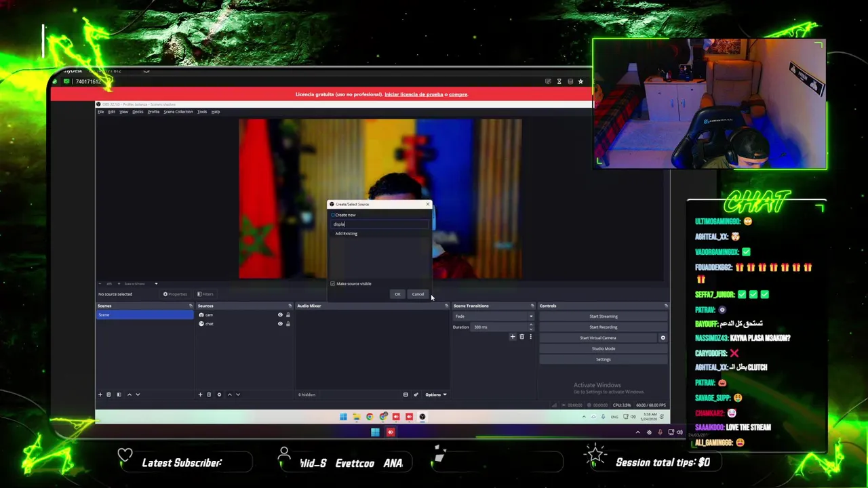Viewport: 868px width, 488px height.
Task: Open the Profile menu in OBS
Action: coord(153,112)
